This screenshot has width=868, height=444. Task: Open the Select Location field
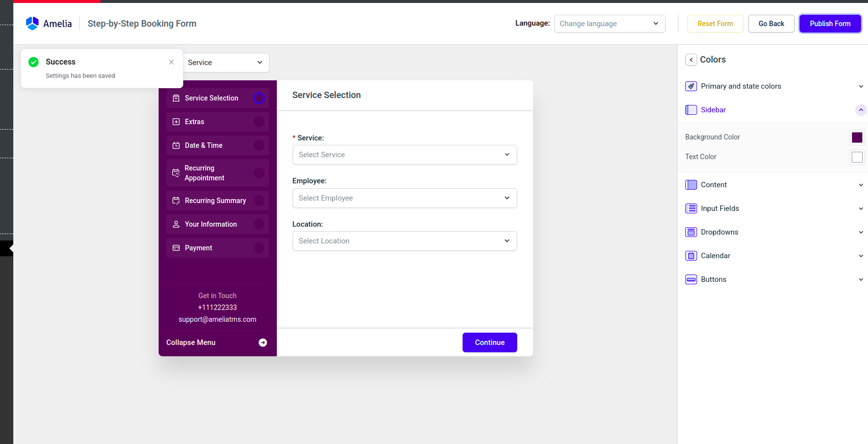pyautogui.click(x=404, y=241)
